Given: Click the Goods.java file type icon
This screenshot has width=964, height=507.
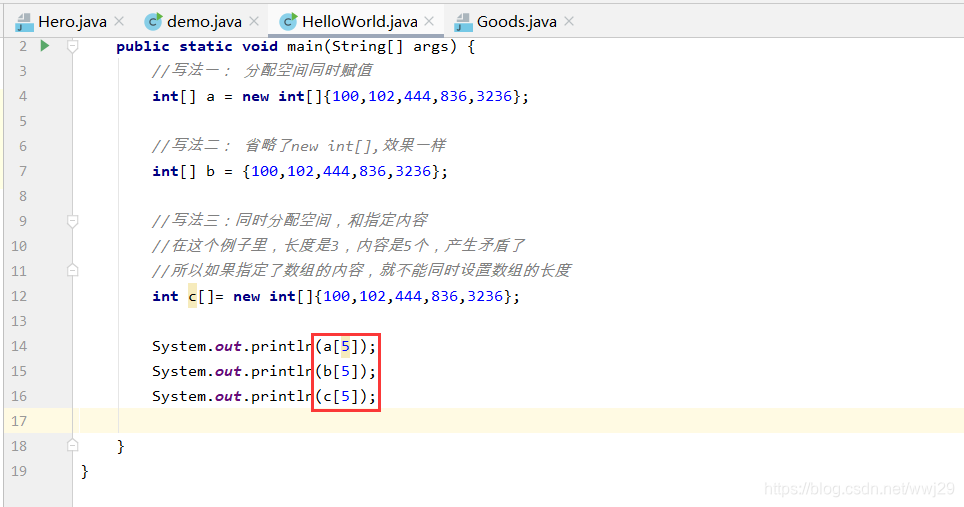Looking at the screenshot, I should coord(463,22).
